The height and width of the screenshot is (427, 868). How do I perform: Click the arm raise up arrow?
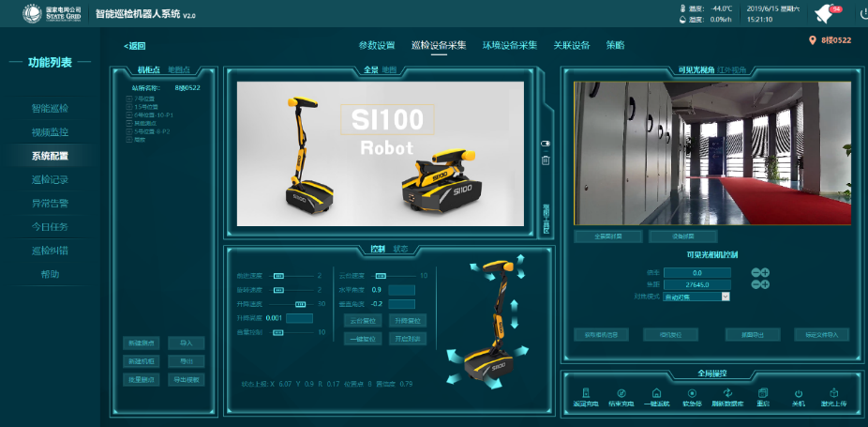click(x=515, y=304)
